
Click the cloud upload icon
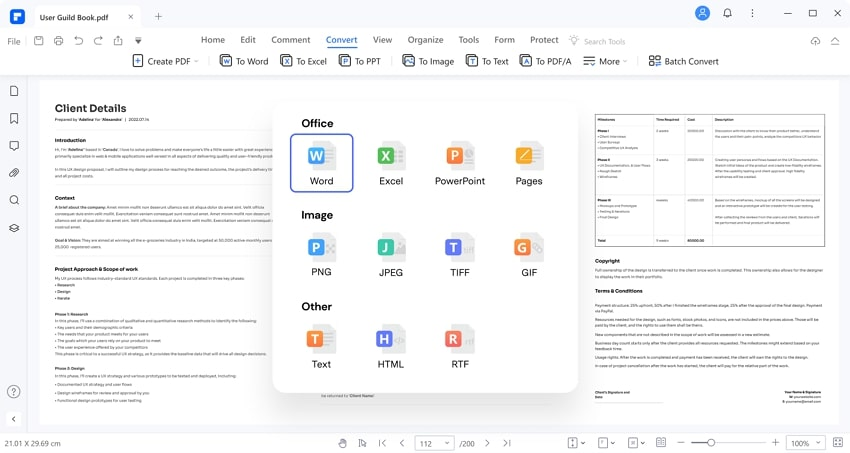[x=815, y=41]
